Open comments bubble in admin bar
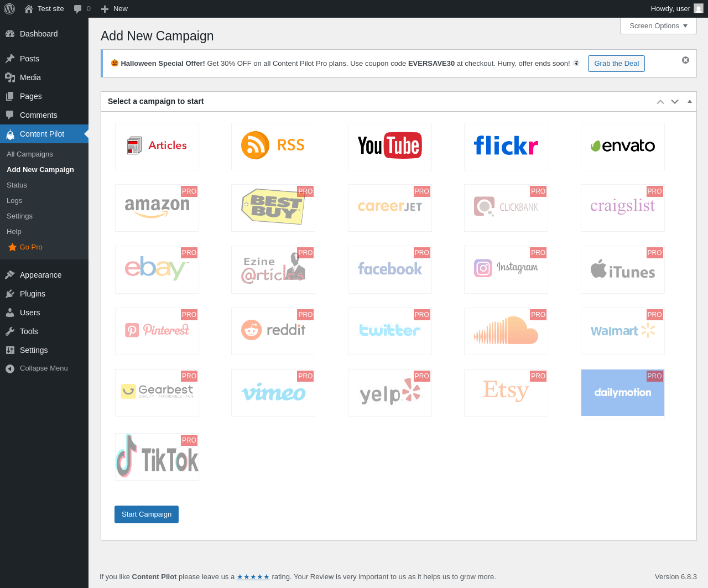 (x=82, y=9)
